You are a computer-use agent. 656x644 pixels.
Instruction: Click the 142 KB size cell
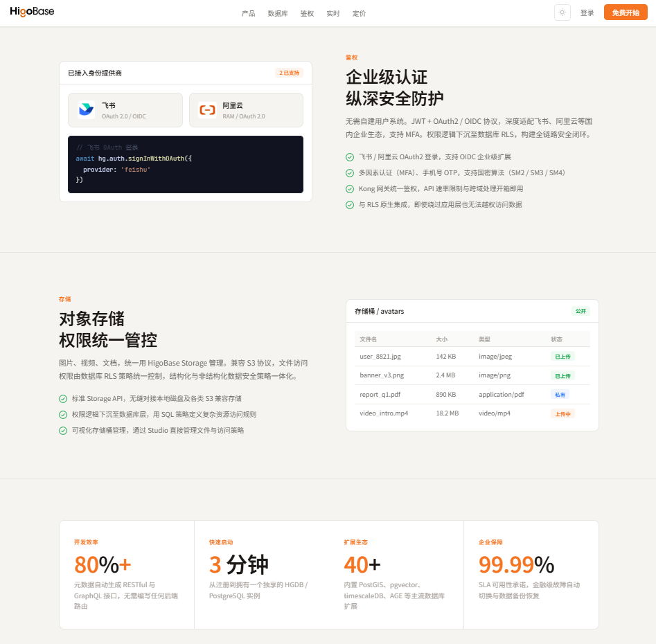click(x=446, y=357)
